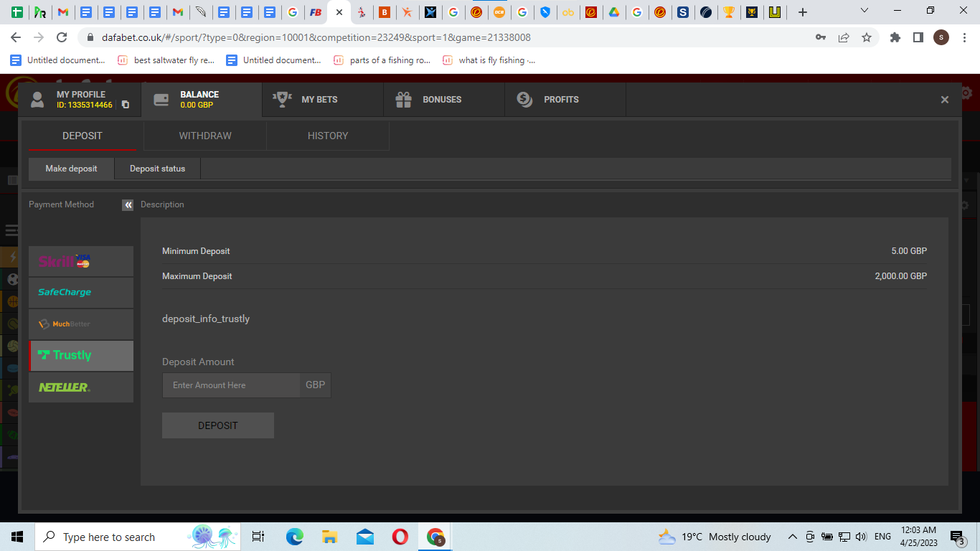Open the Chrome profile avatar

[x=941, y=37]
